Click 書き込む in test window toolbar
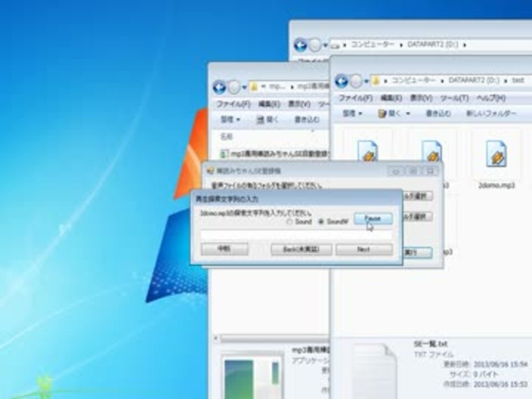 coord(438,113)
